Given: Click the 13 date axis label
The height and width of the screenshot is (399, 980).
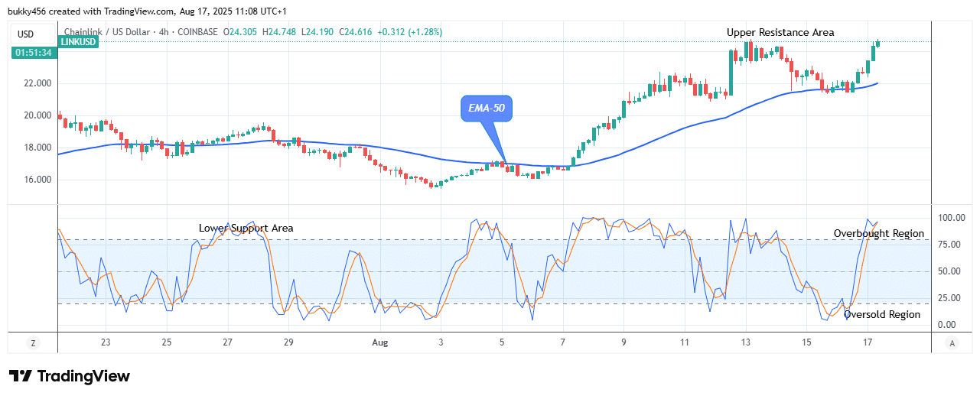Looking at the screenshot, I should tap(746, 343).
